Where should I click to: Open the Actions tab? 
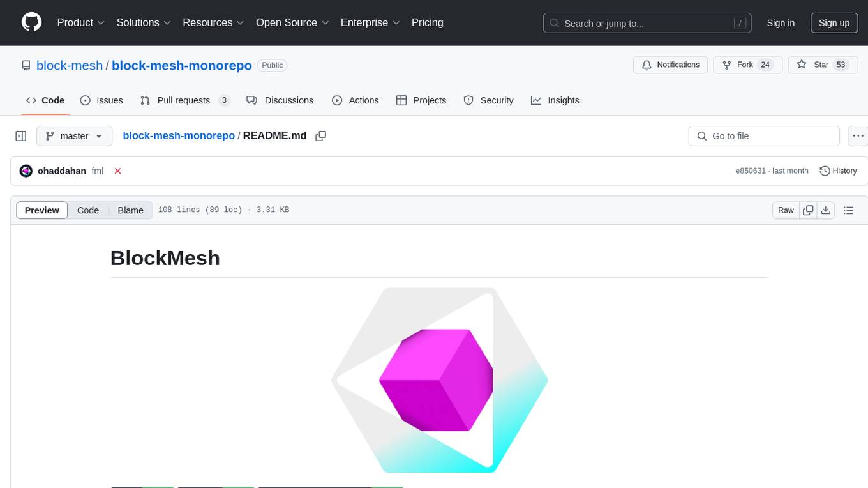[355, 100]
